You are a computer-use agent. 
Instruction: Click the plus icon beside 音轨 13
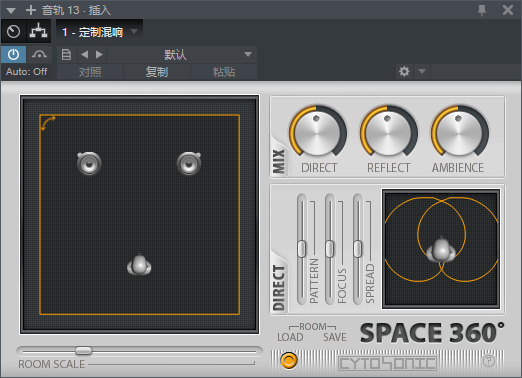point(31,10)
